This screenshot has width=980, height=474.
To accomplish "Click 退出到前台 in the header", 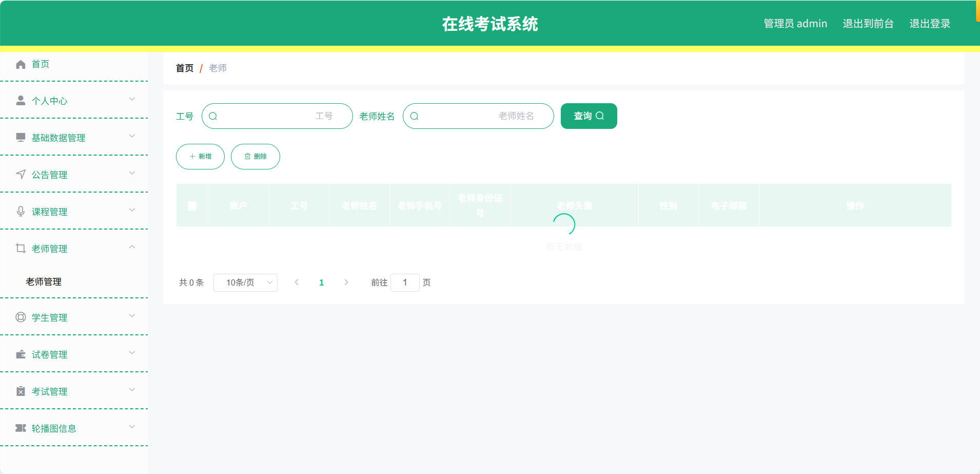I will point(868,24).
